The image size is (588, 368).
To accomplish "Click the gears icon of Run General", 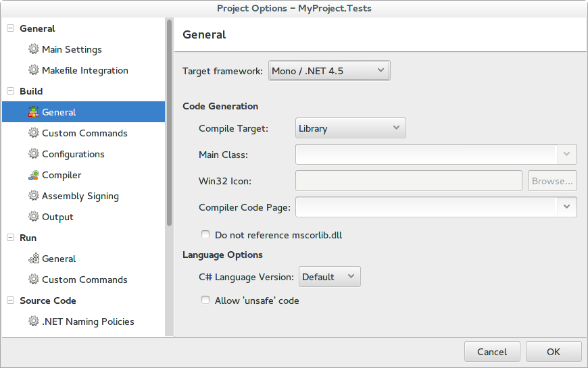I will pos(34,259).
